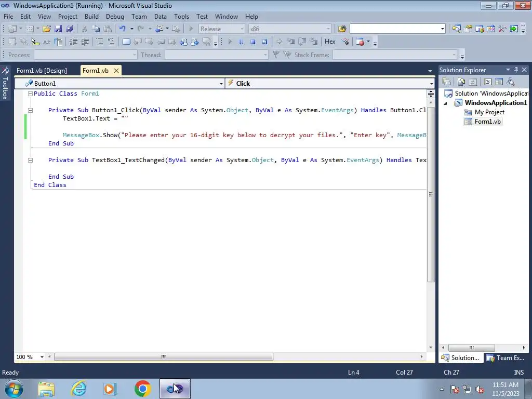Screen dimensions: 532x399
Task: Select the Solution Explorer bottom tab
Action: (x=461, y=358)
